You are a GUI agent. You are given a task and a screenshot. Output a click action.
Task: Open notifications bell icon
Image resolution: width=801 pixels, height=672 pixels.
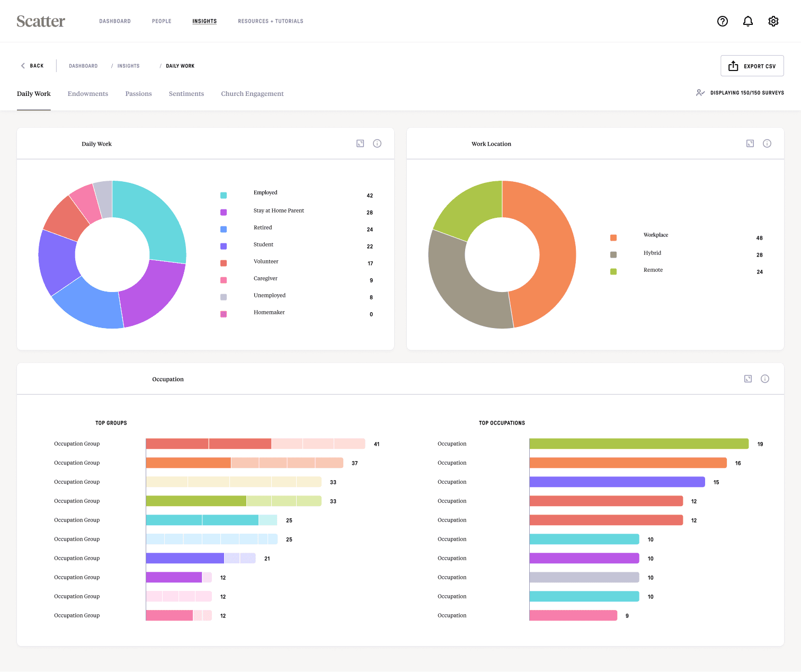(748, 21)
